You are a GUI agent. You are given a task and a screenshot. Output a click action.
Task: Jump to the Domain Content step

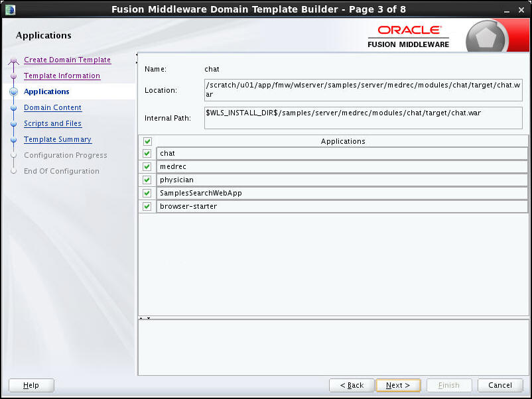point(52,107)
